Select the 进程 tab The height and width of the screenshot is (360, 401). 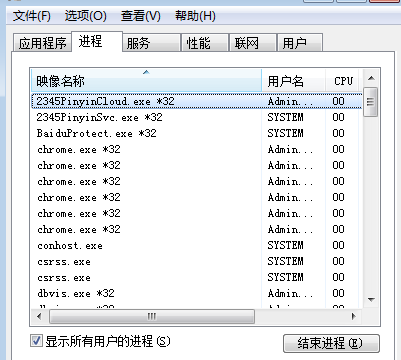click(97, 42)
